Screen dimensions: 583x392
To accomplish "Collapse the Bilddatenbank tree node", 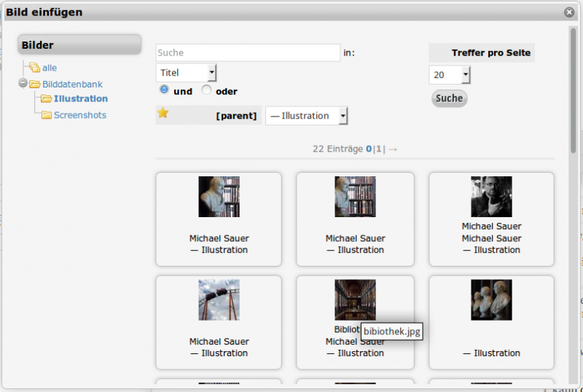I will pos(23,83).
